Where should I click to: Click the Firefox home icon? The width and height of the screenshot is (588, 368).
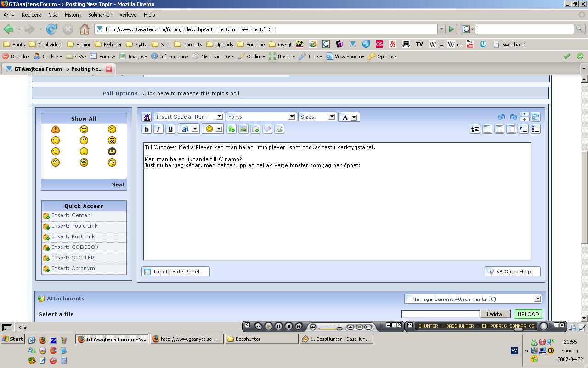pyautogui.click(x=85, y=29)
